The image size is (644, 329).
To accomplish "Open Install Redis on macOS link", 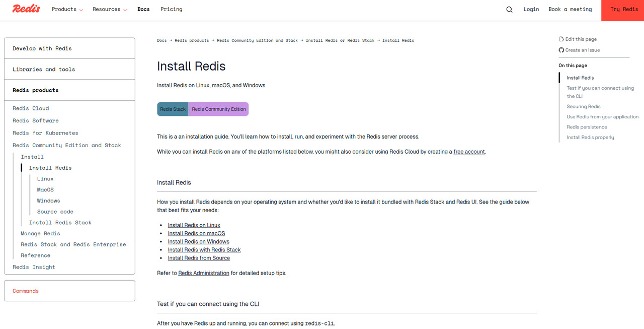I will tap(196, 233).
